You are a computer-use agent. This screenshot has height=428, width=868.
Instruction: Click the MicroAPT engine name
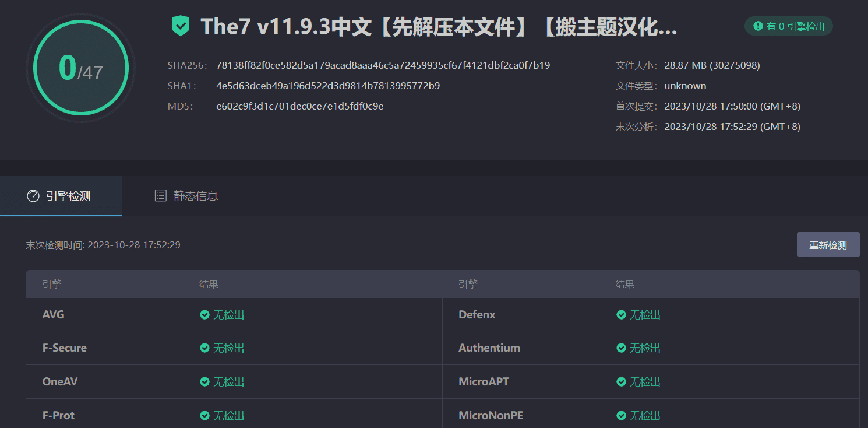point(484,382)
